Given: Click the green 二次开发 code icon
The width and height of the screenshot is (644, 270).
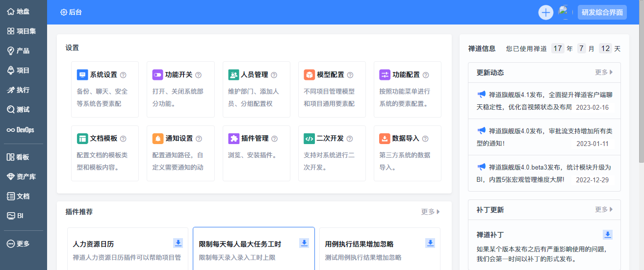Looking at the screenshot, I should pos(309,139).
